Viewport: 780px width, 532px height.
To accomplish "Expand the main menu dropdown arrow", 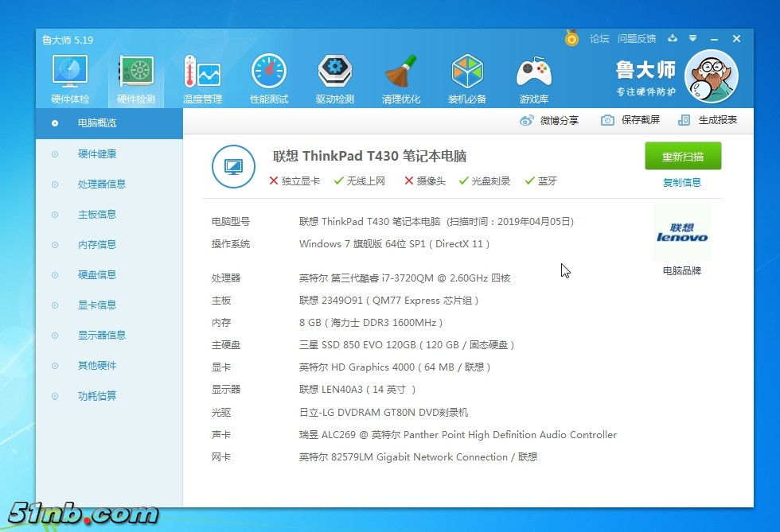I will coord(693,38).
